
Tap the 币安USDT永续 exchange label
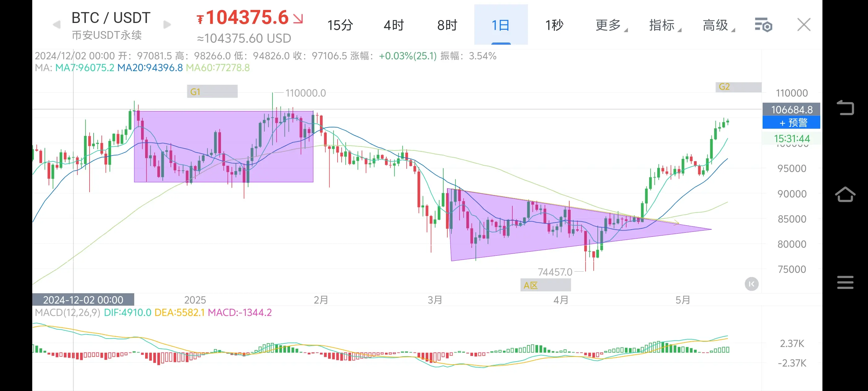[x=106, y=35]
